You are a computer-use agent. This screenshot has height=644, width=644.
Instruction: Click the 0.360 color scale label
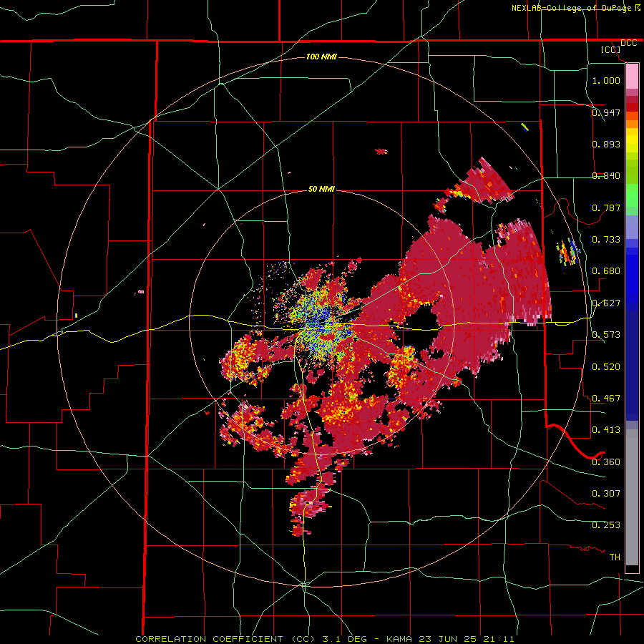[606, 462]
